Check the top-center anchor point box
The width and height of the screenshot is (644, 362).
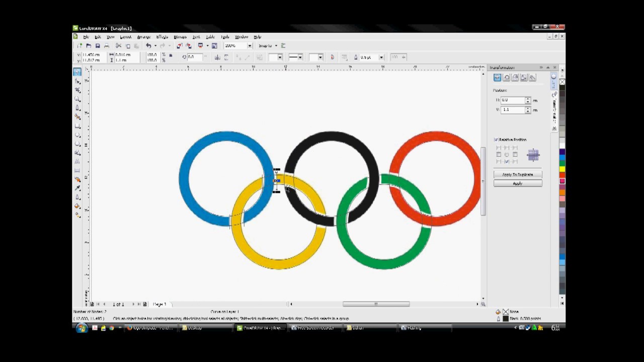click(507, 148)
